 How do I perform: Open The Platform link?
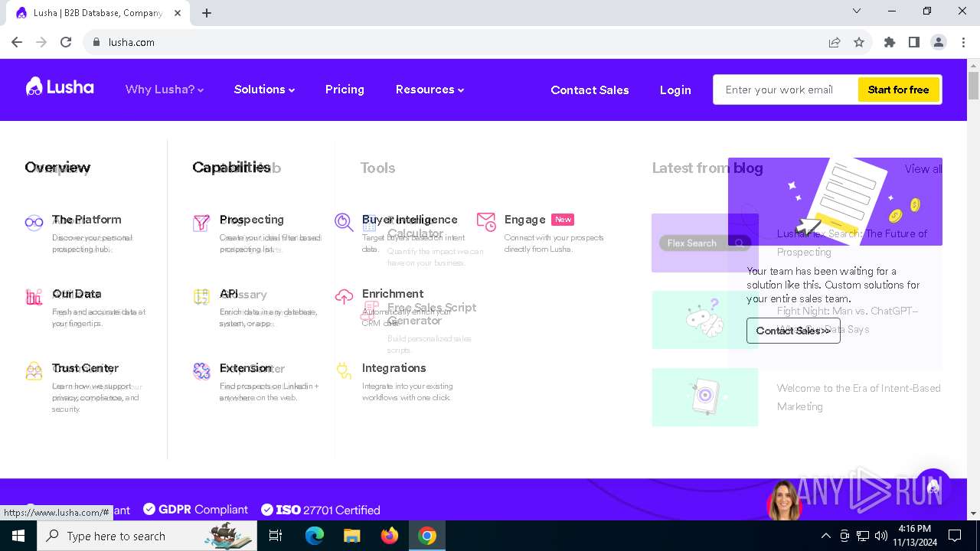pyautogui.click(x=87, y=220)
